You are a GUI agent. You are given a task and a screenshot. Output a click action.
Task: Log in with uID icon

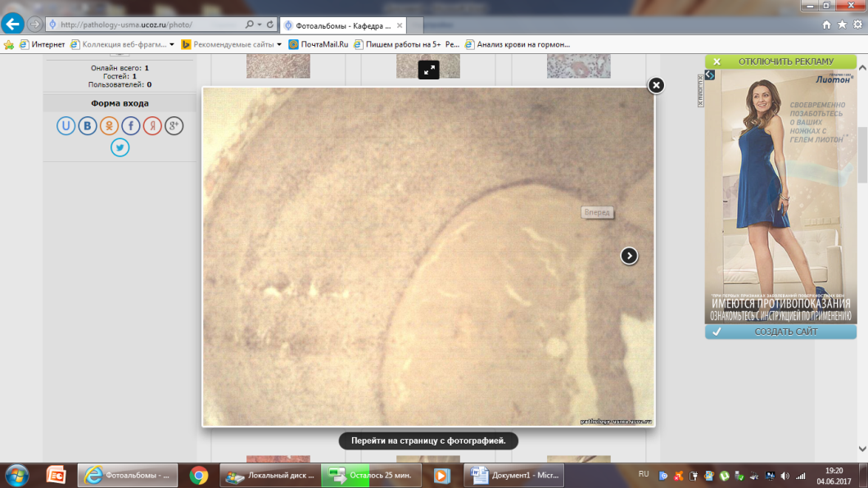[x=66, y=125]
